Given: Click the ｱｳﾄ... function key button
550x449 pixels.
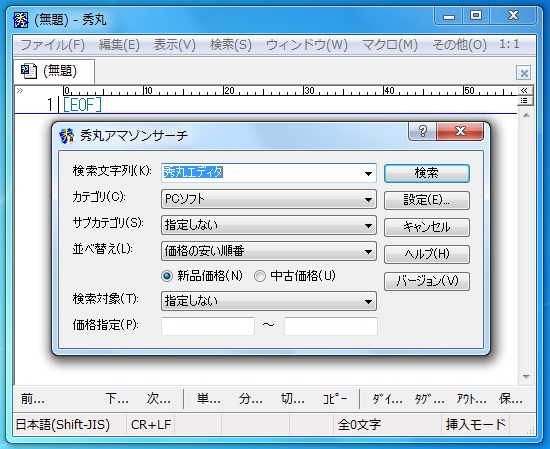Looking at the screenshot, I should (x=471, y=399).
